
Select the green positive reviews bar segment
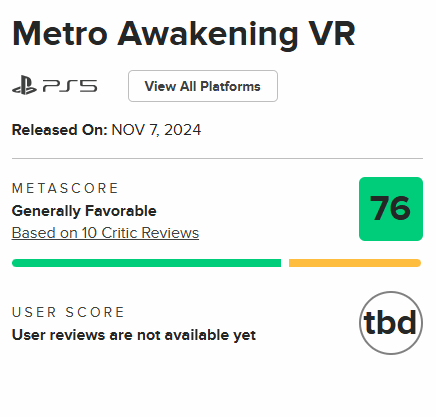pos(146,263)
